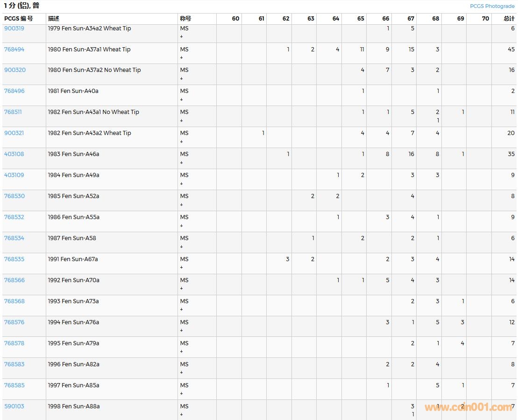Click PCGS number 768535 link
This screenshot has height=420, width=518.
tap(14, 259)
